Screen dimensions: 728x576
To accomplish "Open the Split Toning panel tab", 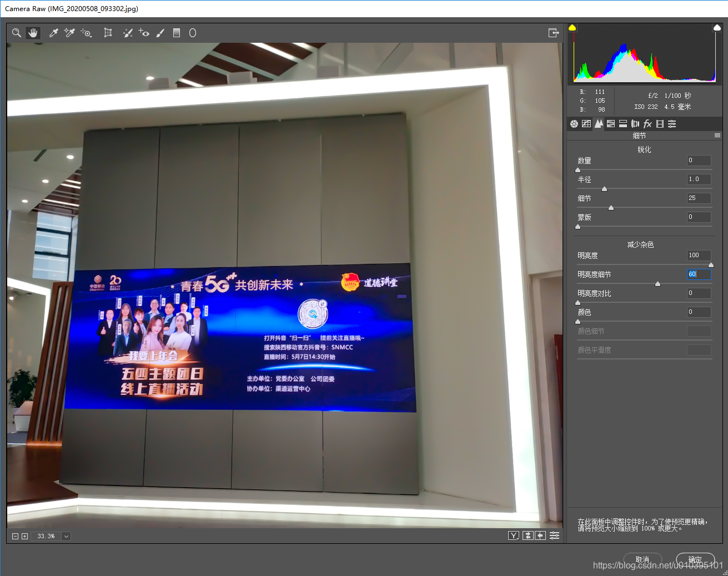I will (x=623, y=124).
